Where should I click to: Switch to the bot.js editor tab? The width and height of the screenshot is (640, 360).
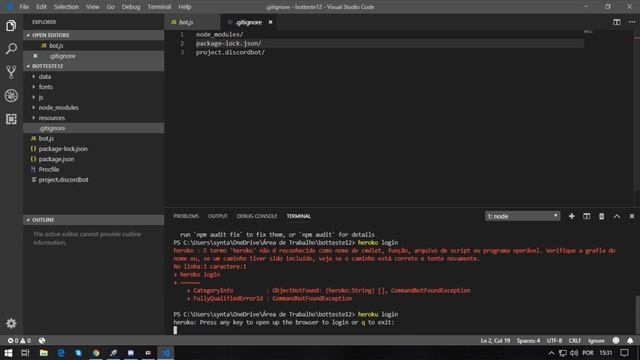point(193,22)
